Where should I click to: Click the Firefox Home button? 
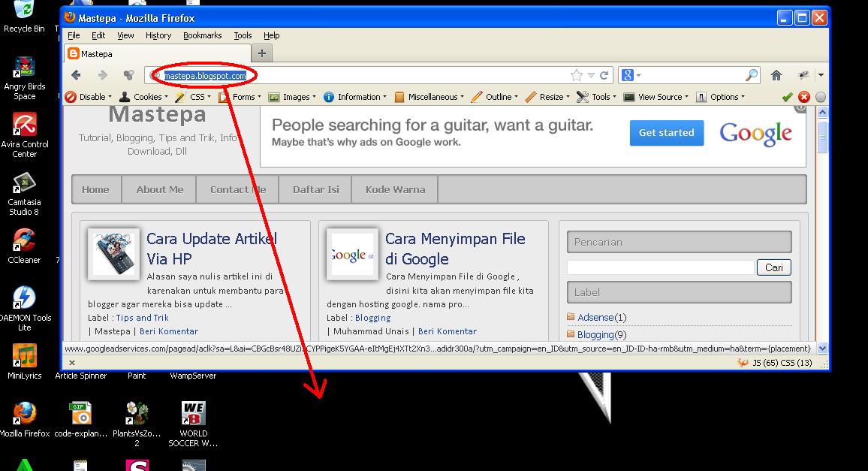(x=776, y=74)
